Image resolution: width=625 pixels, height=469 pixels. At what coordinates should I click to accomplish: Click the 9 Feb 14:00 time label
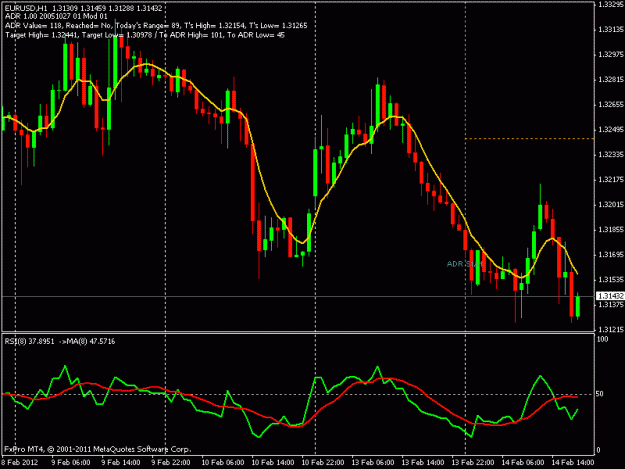tap(121, 463)
